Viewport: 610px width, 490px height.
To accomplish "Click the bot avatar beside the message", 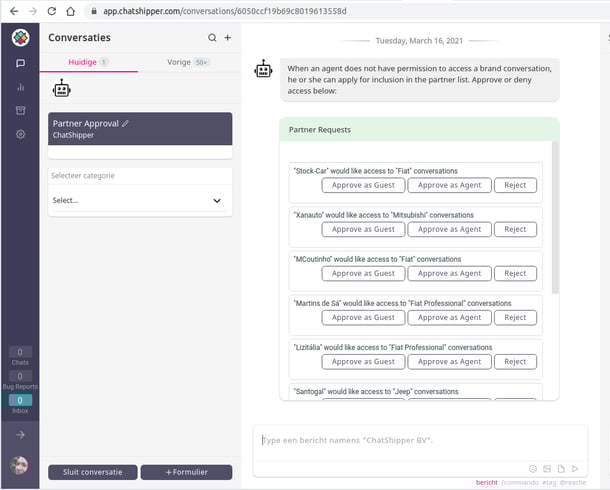I will [263, 69].
